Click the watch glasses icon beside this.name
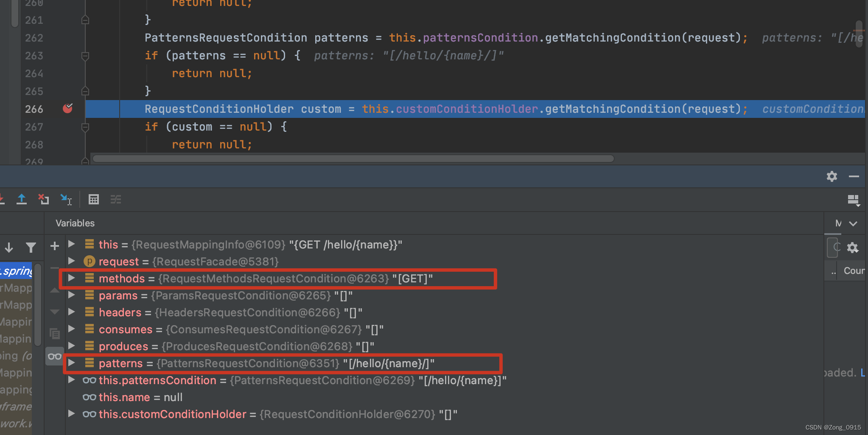 (x=89, y=397)
